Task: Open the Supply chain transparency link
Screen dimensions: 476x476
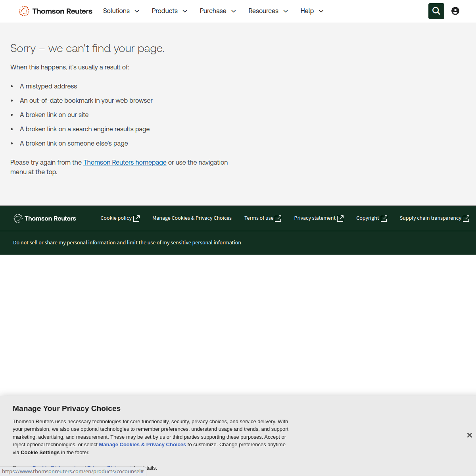Action: coord(430,218)
